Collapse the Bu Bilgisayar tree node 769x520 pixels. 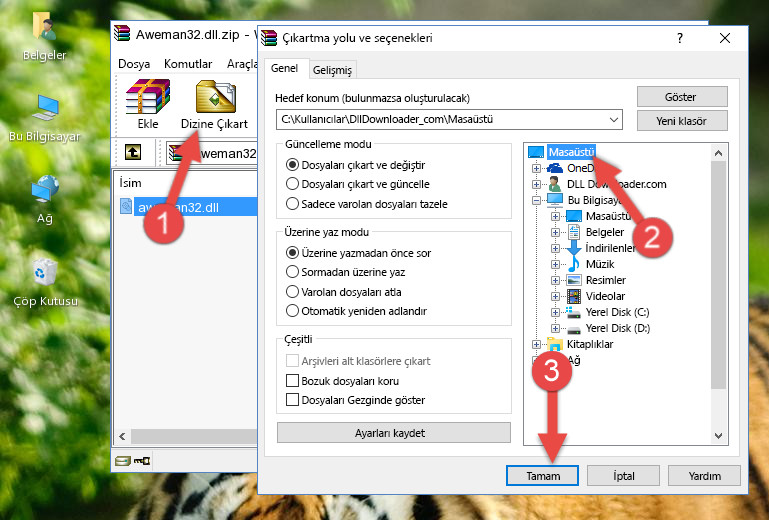coord(536,200)
